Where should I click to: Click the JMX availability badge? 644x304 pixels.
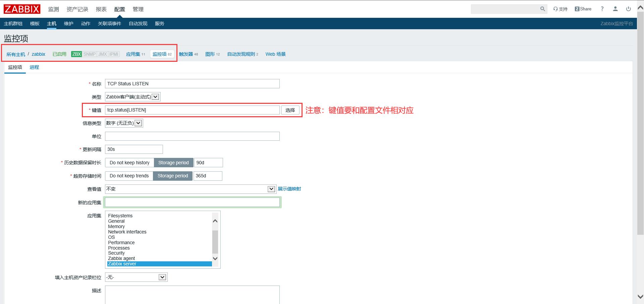103,54
